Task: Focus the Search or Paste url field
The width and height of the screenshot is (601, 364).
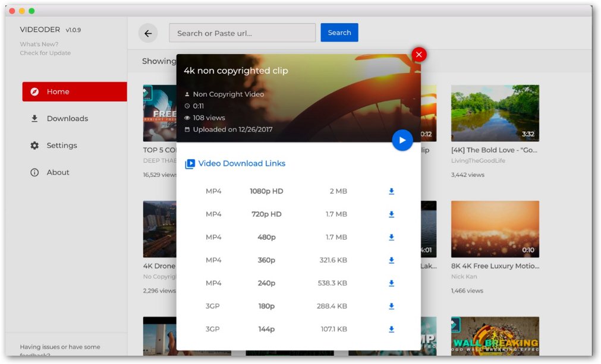Action: point(242,33)
